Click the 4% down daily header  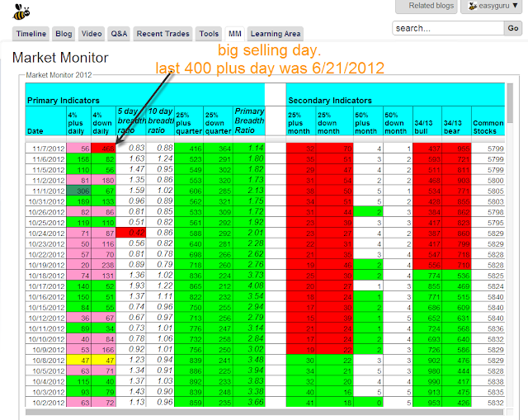point(103,121)
